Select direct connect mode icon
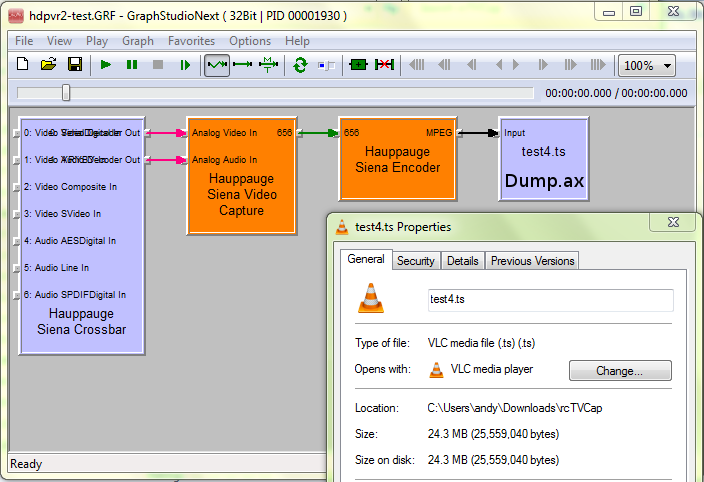Image resolution: width=704 pixels, height=482 pixels. click(243, 65)
